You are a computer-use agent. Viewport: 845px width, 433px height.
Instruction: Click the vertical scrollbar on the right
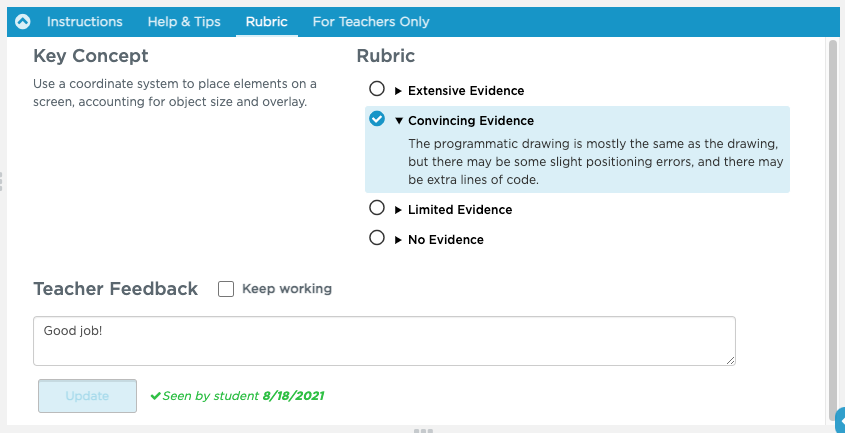[x=832, y=200]
